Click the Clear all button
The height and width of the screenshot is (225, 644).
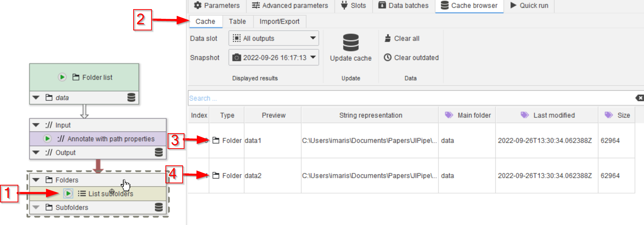point(402,38)
